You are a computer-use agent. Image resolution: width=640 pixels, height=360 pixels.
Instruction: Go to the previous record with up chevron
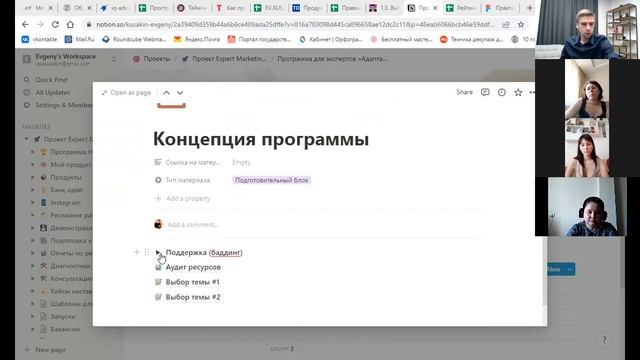[167, 93]
